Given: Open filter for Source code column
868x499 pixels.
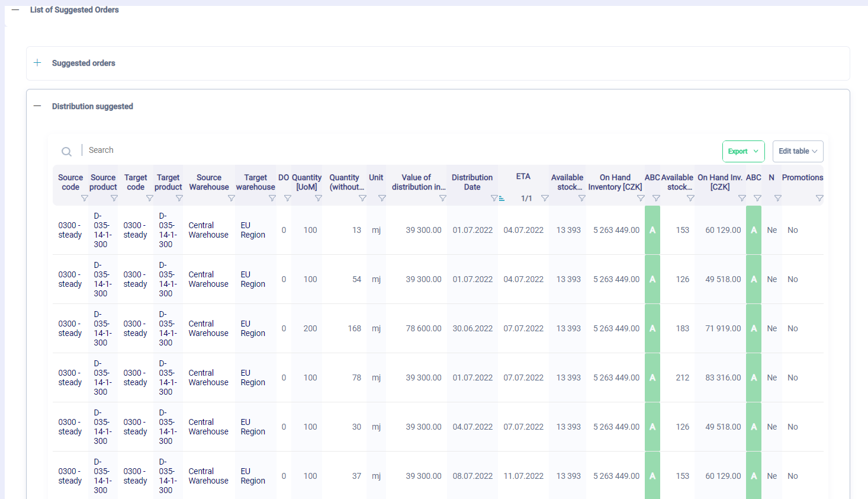Looking at the screenshot, I should pyautogui.click(x=85, y=199).
